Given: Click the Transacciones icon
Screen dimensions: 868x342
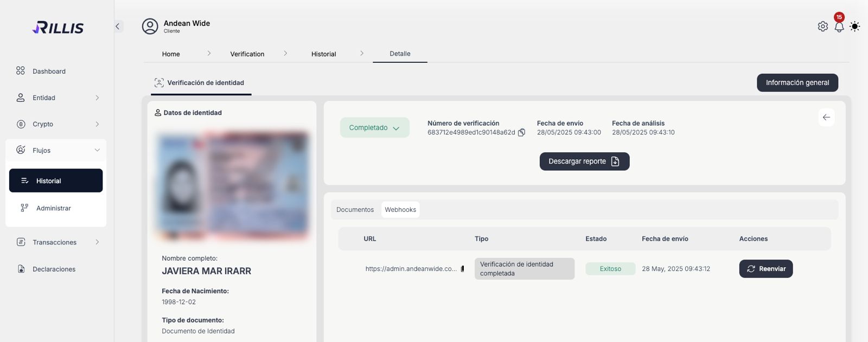Looking at the screenshot, I should click(x=21, y=242).
